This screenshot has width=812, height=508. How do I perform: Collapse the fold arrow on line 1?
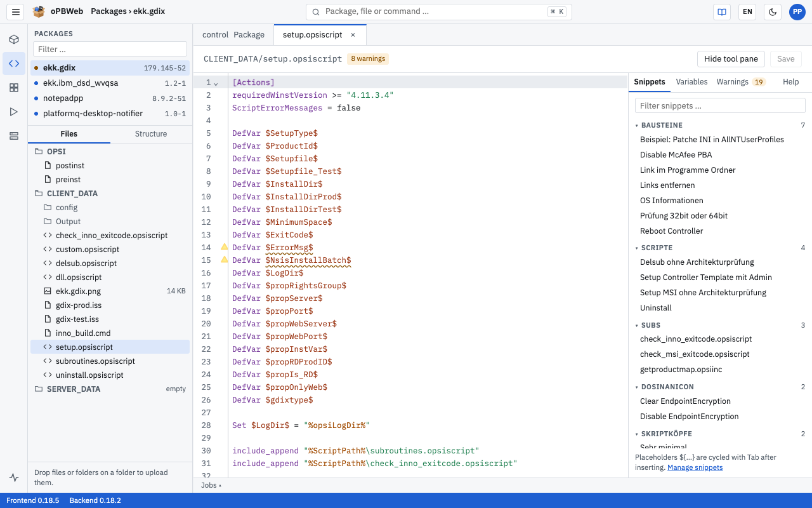tap(216, 83)
